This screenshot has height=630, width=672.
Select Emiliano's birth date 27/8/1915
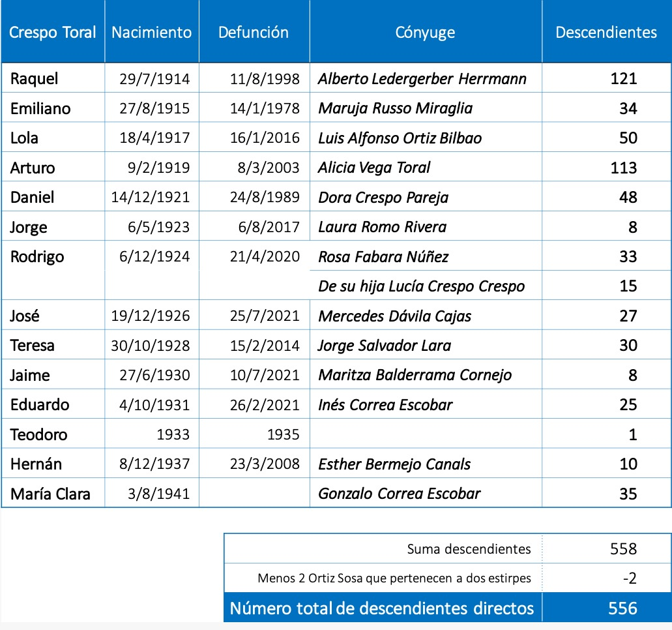(154, 108)
